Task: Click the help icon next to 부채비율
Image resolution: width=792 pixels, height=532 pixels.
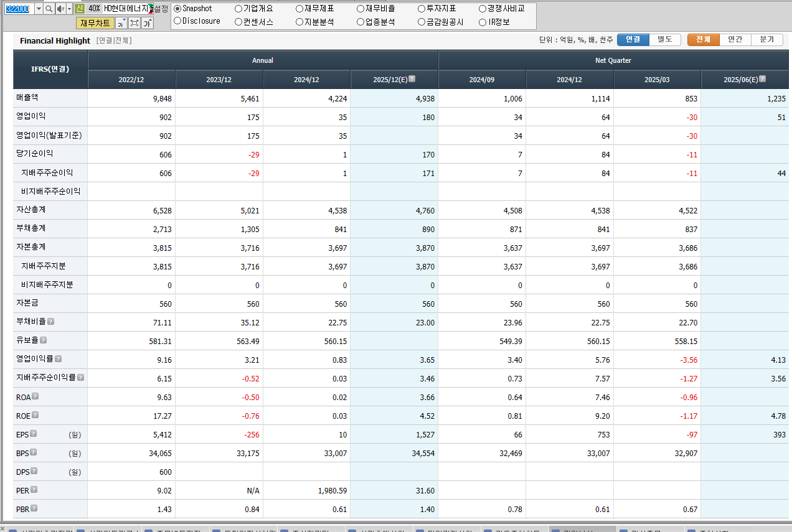Action: [51, 322]
